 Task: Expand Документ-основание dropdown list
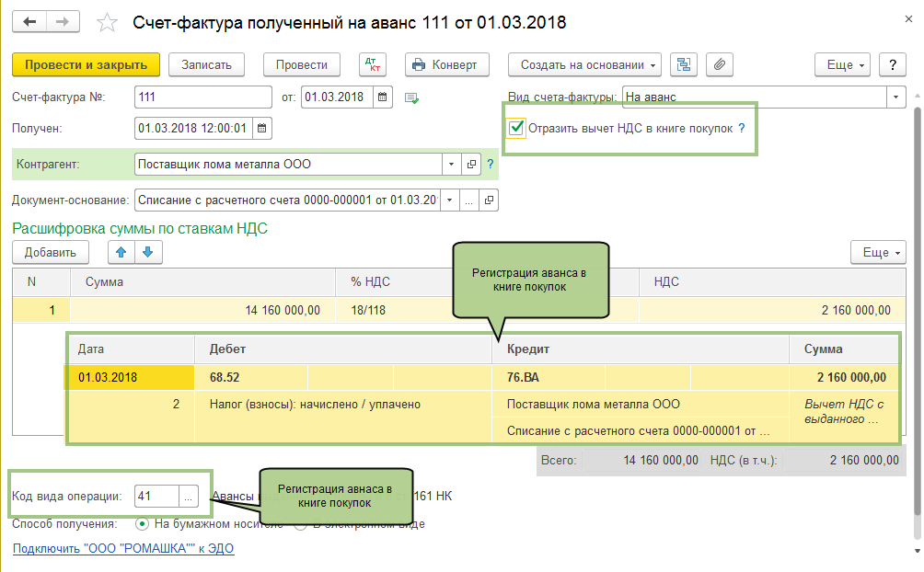(x=450, y=200)
